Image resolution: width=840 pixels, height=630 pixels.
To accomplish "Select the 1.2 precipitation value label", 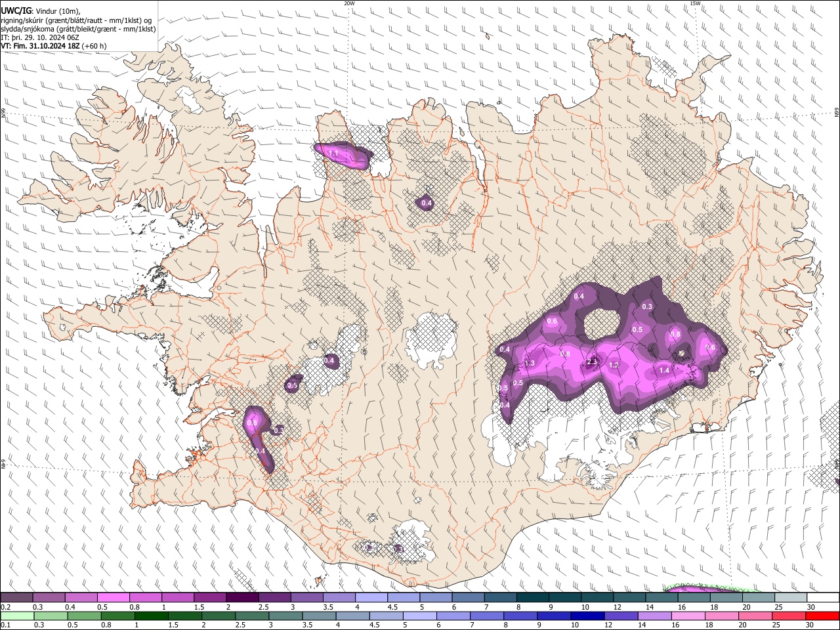I will [x=614, y=365].
